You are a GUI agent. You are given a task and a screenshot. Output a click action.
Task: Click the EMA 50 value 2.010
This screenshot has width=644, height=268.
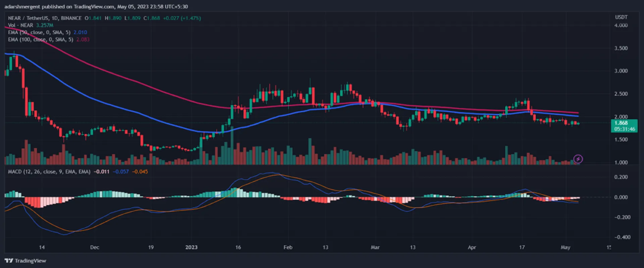coord(80,32)
